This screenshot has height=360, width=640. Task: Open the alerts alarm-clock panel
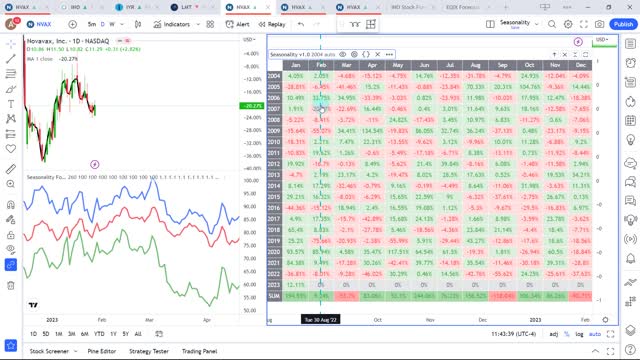point(631,62)
